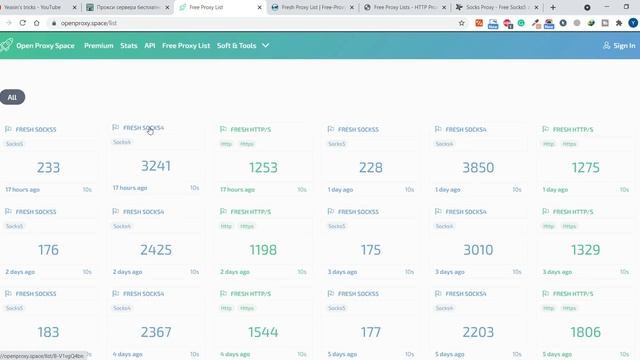The image size is (640, 360).
Task: Click the number 1544 on the HTTP/S card
Action: tap(263, 332)
